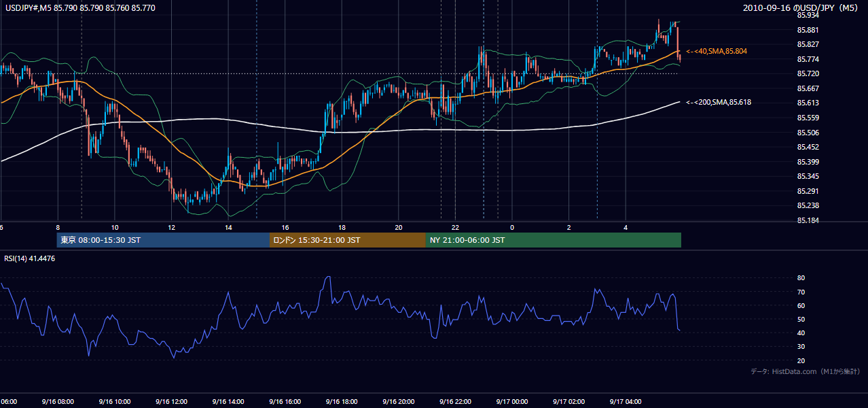Click price axis value 85.827
This screenshot has width=868, height=408.
pyautogui.click(x=808, y=44)
